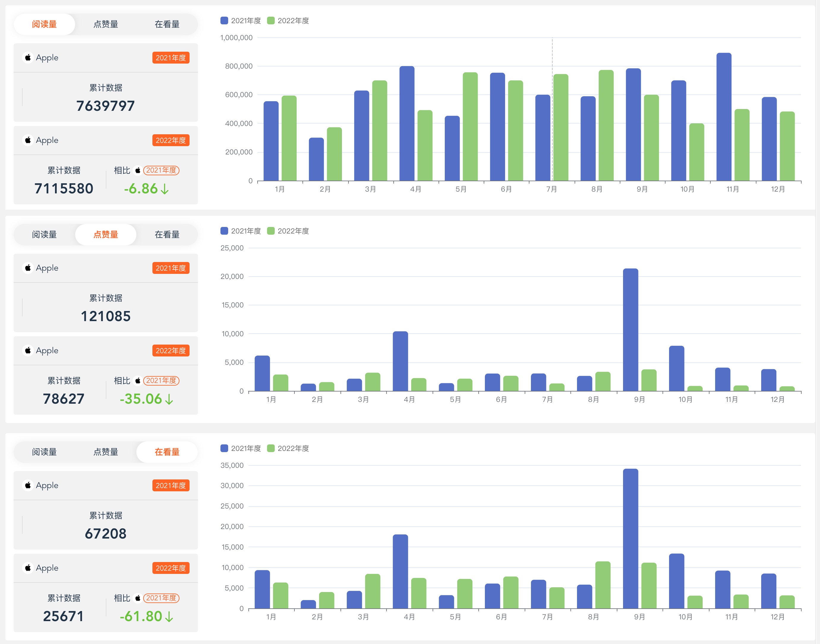Select 在看量 tab in first panel
Screen dimensions: 820x644
[167, 25]
